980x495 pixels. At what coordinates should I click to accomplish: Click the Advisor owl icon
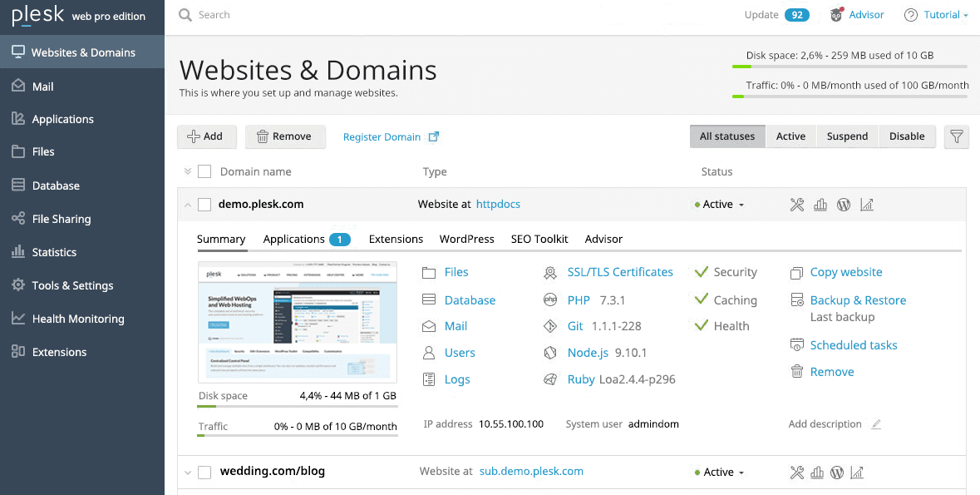click(x=836, y=15)
